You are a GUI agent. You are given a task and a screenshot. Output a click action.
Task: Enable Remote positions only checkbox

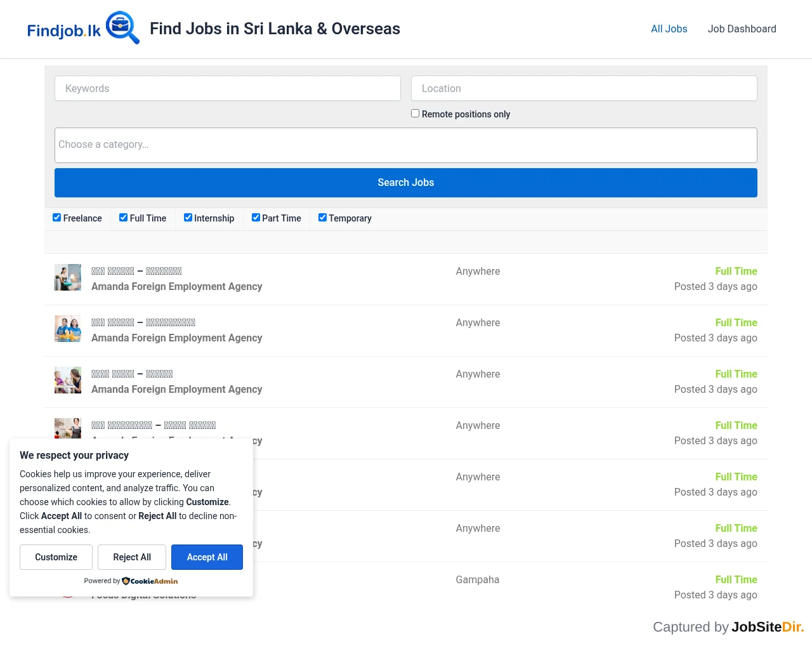(416, 114)
